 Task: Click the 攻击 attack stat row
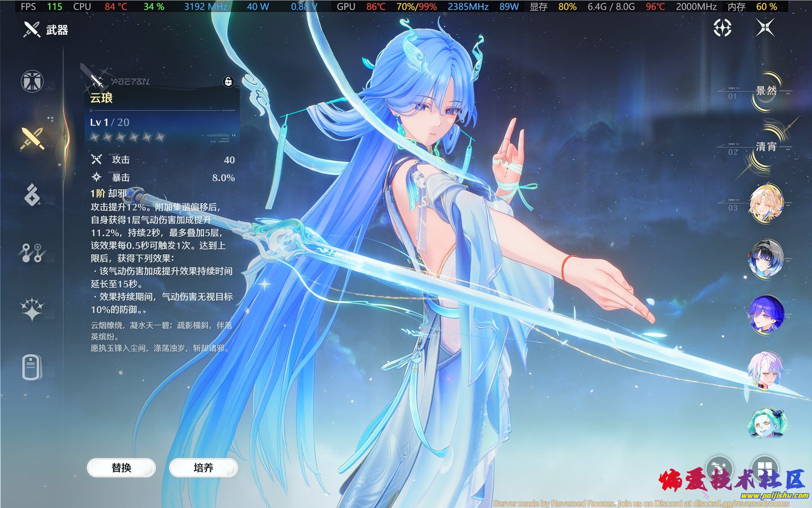[x=162, y=160]
